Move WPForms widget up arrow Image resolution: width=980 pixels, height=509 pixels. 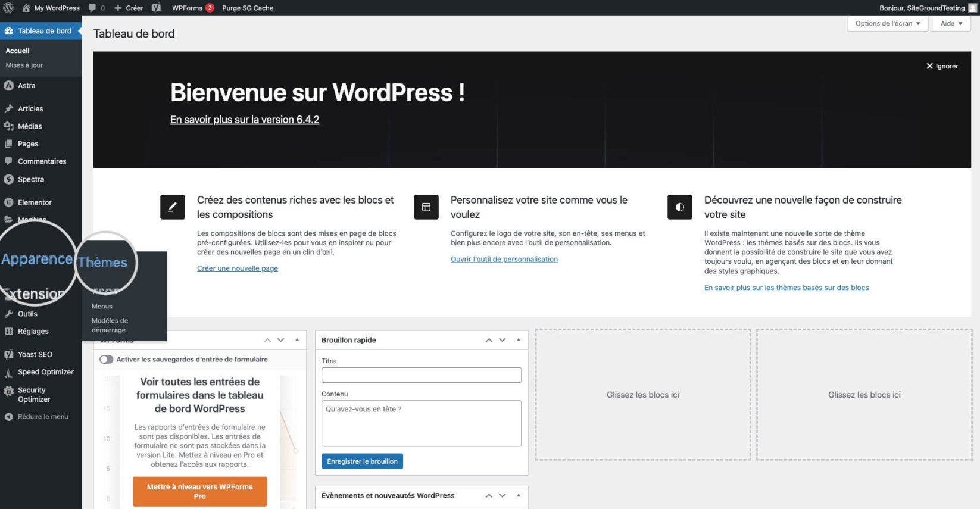(267, 340)
